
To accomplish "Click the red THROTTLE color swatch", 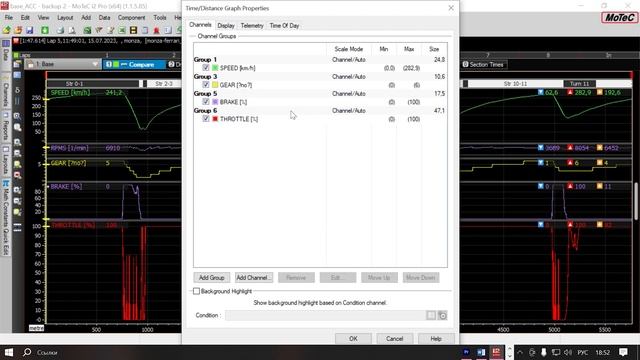I will pyautogui.click(x=215, y=119).
